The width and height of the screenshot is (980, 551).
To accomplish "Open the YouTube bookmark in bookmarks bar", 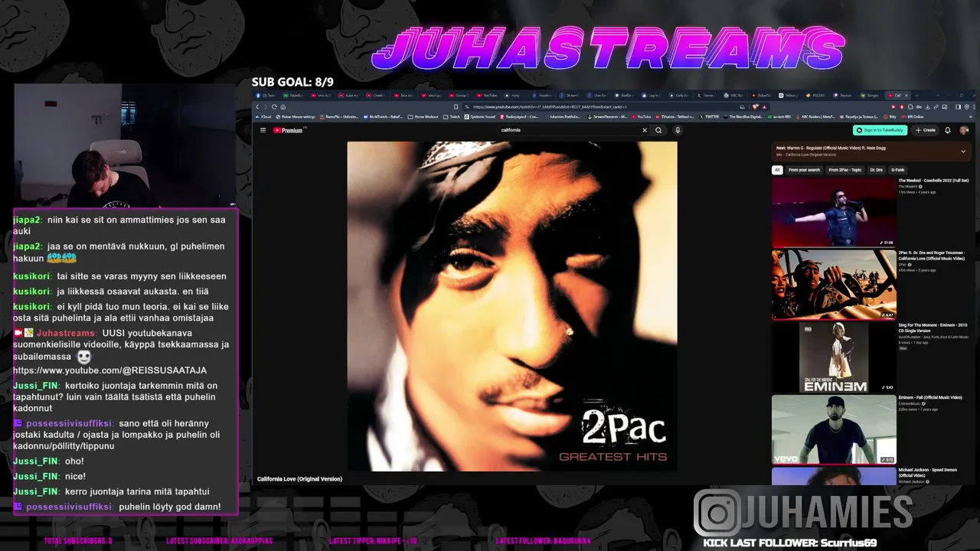I will point(639,116).
